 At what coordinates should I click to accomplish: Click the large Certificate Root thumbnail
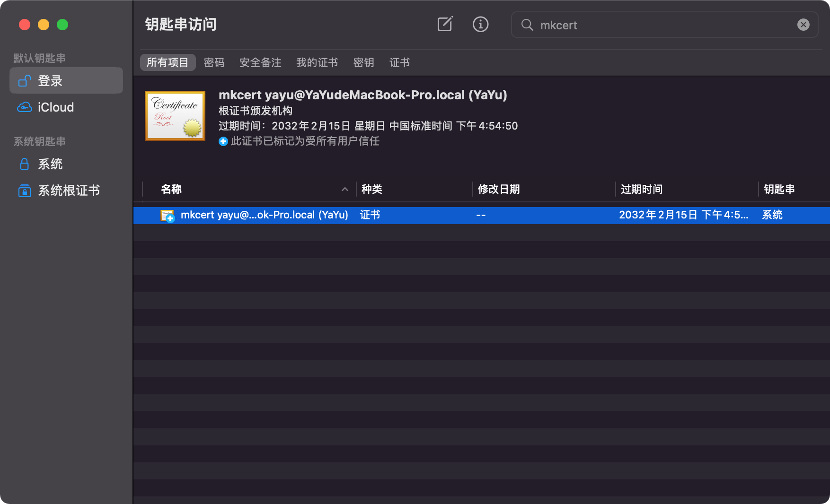pyautogui.click(x=175, y=116)
